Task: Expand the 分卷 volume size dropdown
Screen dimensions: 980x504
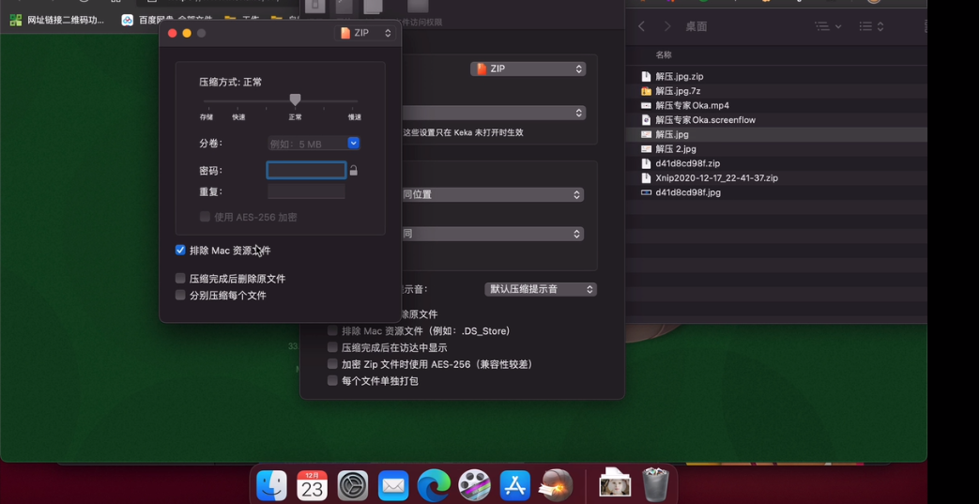Action: [353, 144]
